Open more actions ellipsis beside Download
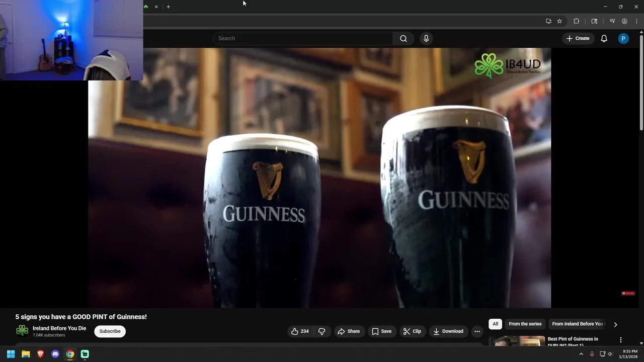This screenshot has height=362, width=644. pos(477,331)
